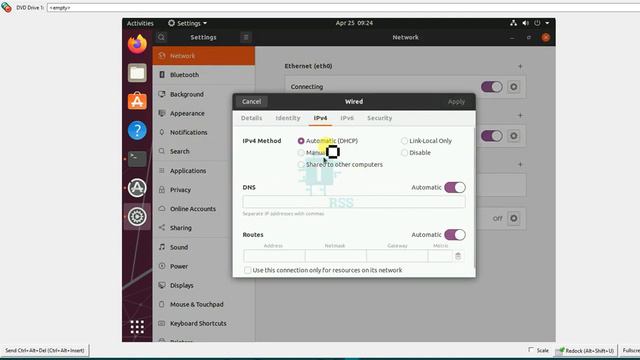Toggle the second connection switch
The width and height of the screenshot is (640, 360).
click(491, 136)
